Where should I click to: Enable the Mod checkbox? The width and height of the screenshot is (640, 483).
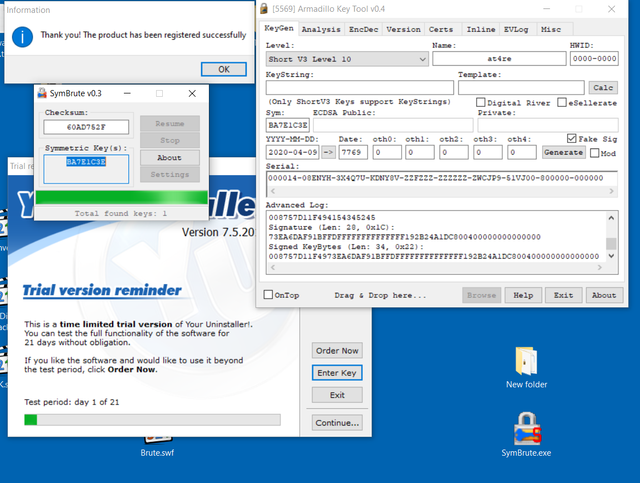595,153
